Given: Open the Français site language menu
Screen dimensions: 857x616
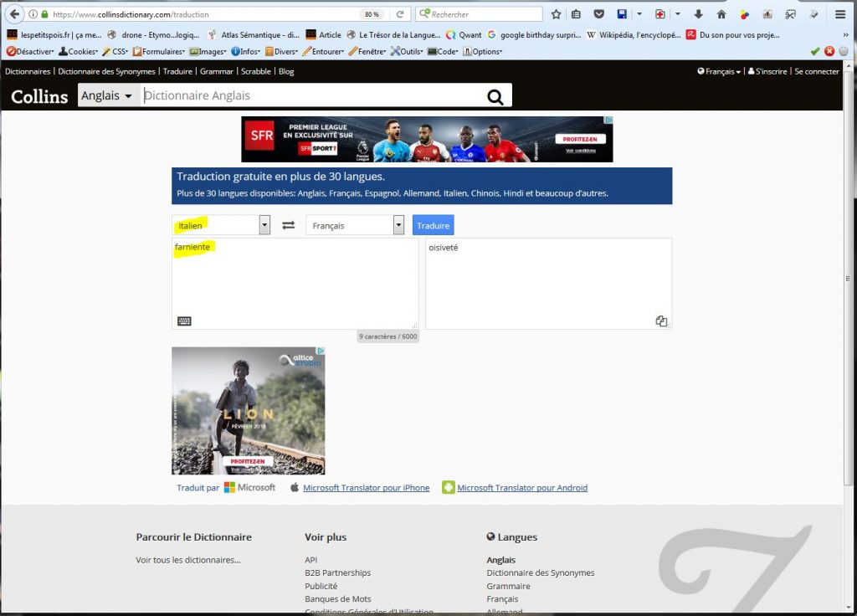Looking at the screenshot, I should (x=719, y=72).
